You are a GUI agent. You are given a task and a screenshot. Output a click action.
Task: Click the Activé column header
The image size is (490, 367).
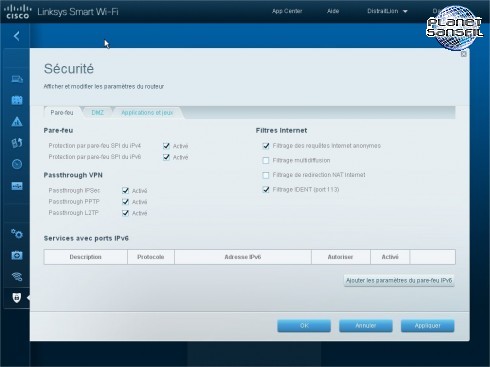pos(390,257)
